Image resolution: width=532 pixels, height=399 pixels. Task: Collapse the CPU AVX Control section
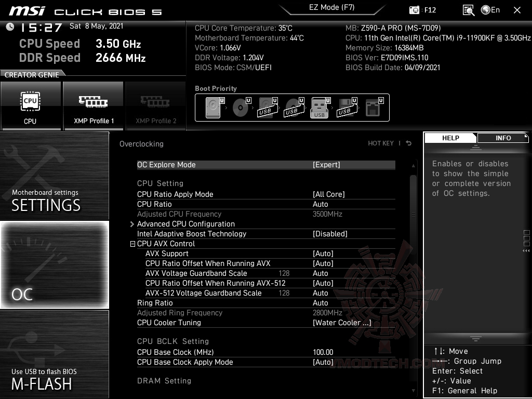(x=131, y=244)
